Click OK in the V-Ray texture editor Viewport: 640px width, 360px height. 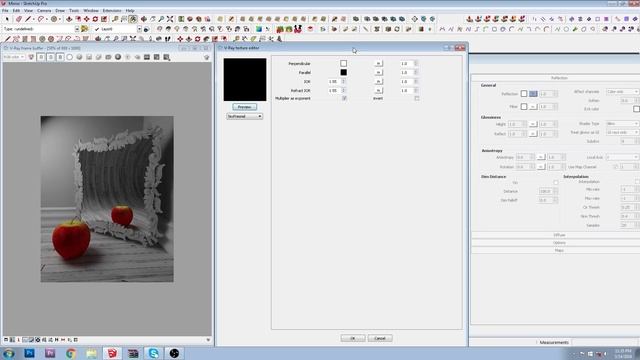pyautogui.click(x=353, y=338)
